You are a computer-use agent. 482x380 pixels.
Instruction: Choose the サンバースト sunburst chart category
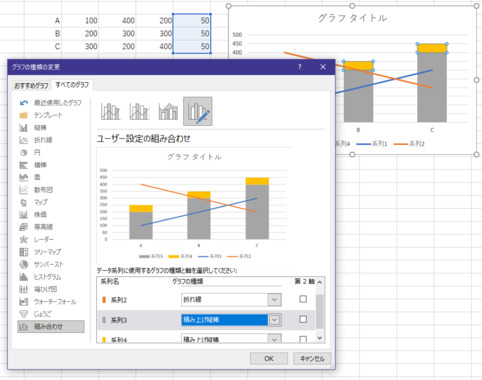pyautogui.click(x=41, y=264)
